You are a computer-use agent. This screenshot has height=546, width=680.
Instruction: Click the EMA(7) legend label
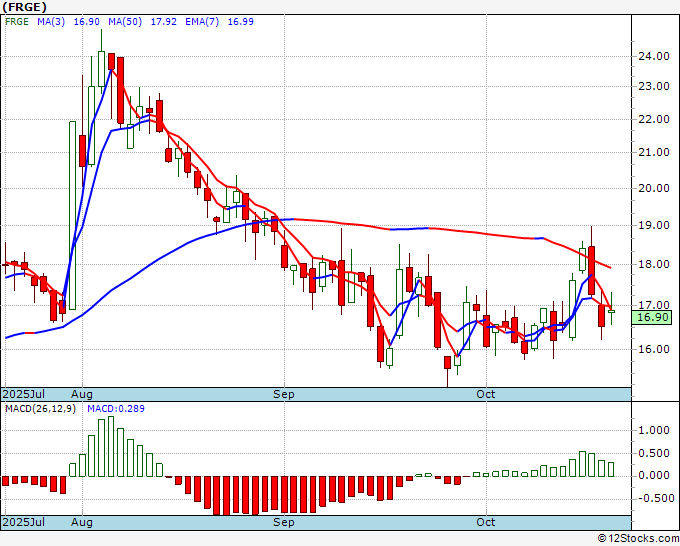[x=202, y=22]
